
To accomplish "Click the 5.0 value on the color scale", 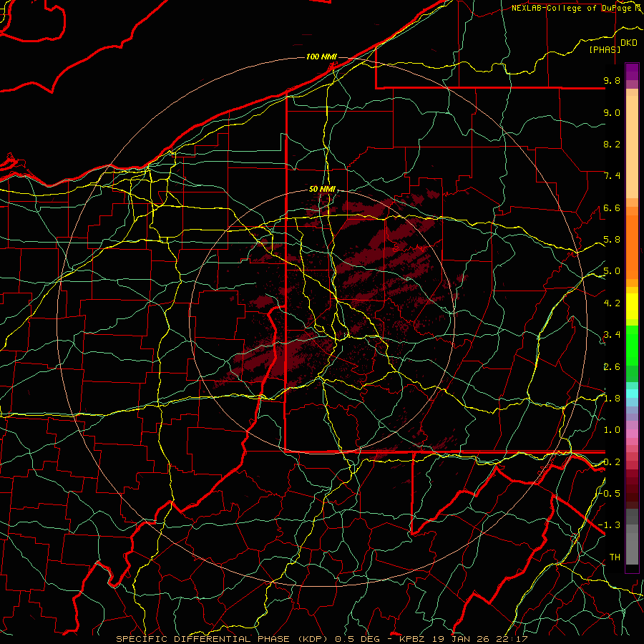I will tap(612, 271).
